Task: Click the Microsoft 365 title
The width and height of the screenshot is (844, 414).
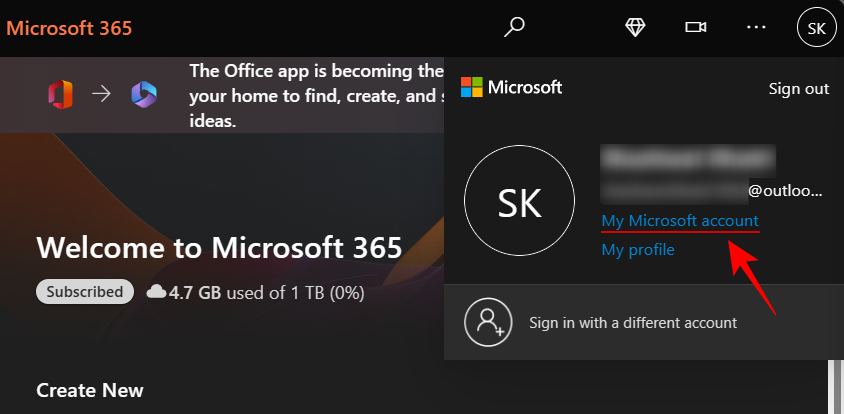Action: pos(69,28)
